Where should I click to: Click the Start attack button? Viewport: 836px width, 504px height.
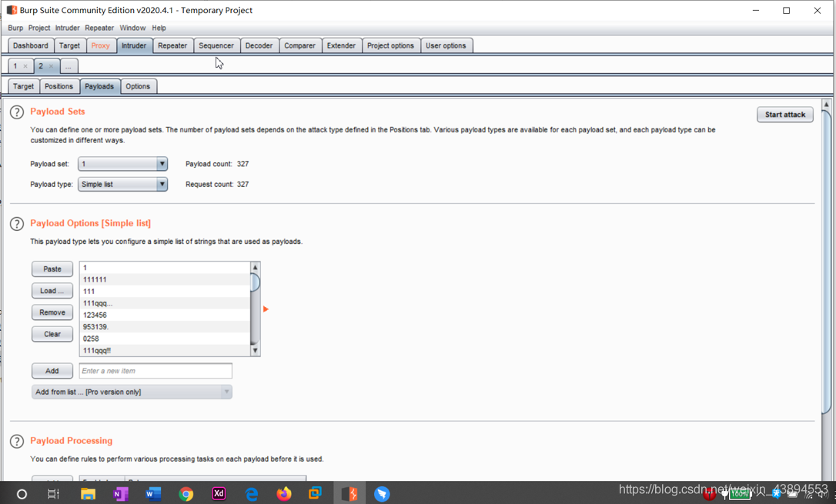(785, 115)
